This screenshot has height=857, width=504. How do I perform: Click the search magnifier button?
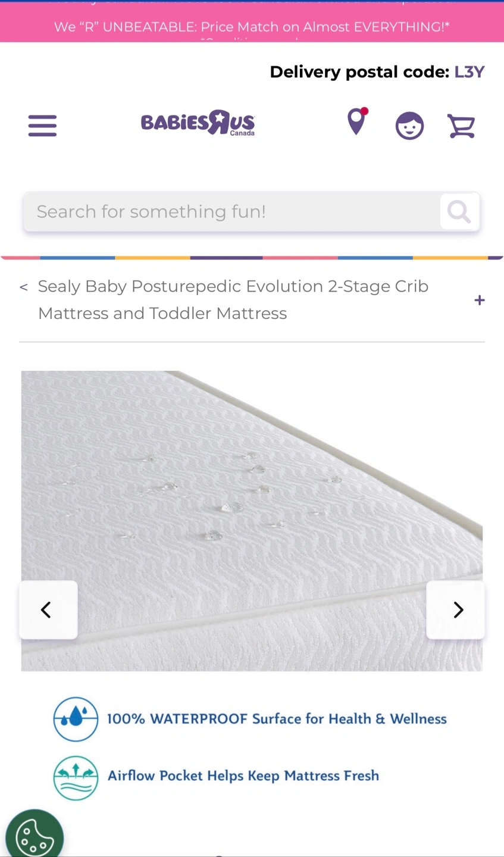click(459, 211)
